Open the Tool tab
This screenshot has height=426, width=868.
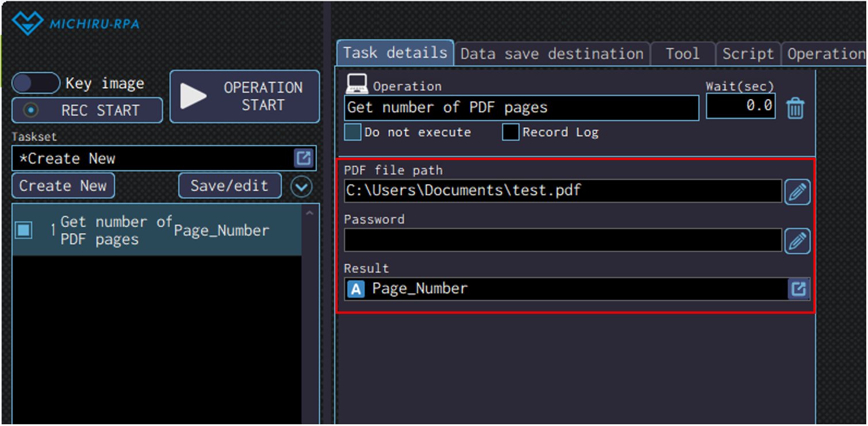(x=682, y=54)
